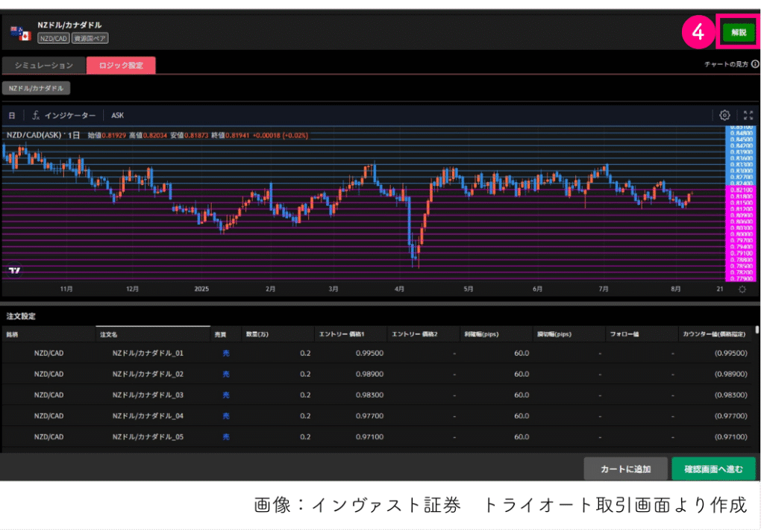The height and width of the screenshot is (532, 764).
Task: Click the カウンター値(価格指定) column header
Action: click(714, 334)
